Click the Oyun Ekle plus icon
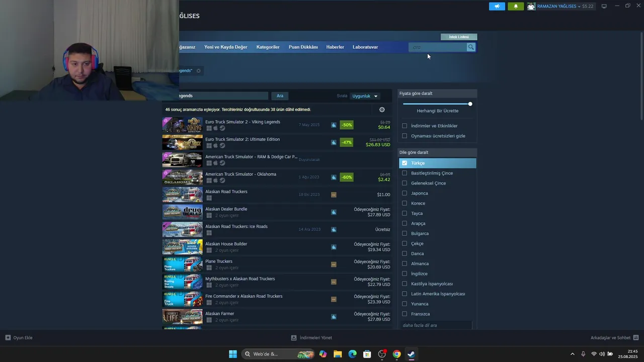The width and height of the screenshot is (644, 362). 8,338
